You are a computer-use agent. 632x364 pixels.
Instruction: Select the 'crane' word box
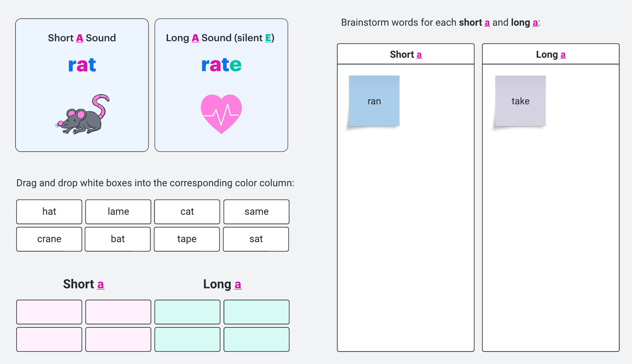[x=49, y=239]
